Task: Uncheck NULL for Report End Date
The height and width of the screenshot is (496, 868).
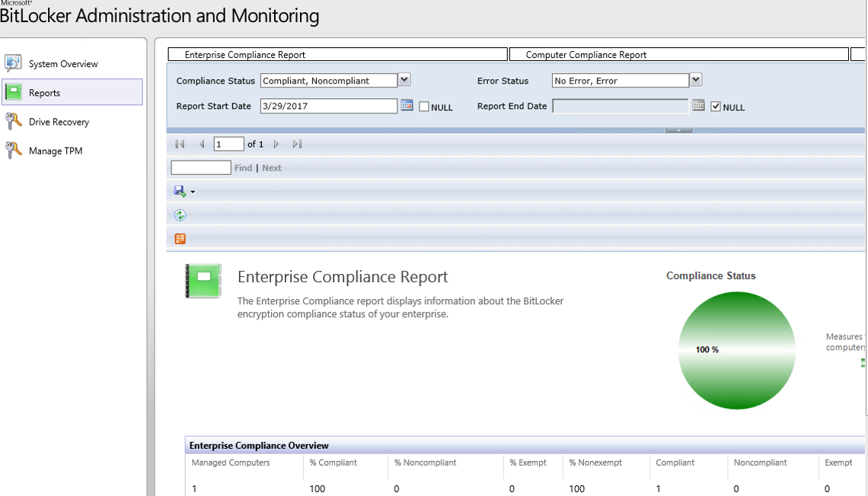Action: [x=716, y=107]
